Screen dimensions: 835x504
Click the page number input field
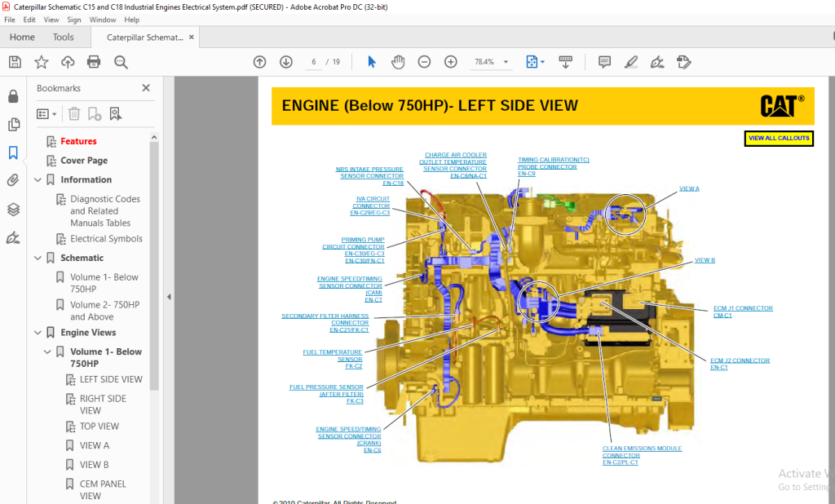click(314, 62)
